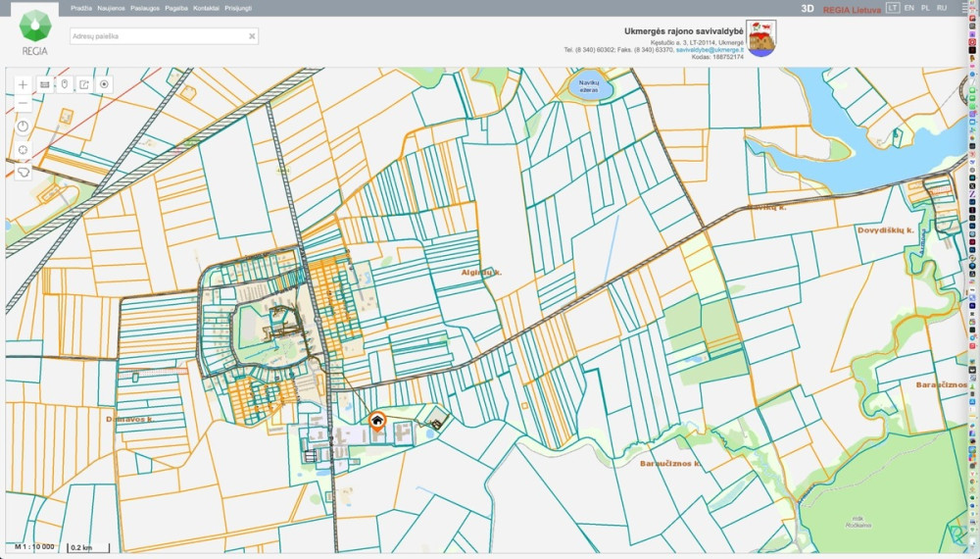Screen dimensions: 980x559
Task: Clear the address search with X
Action: click(x=252, y=36)
